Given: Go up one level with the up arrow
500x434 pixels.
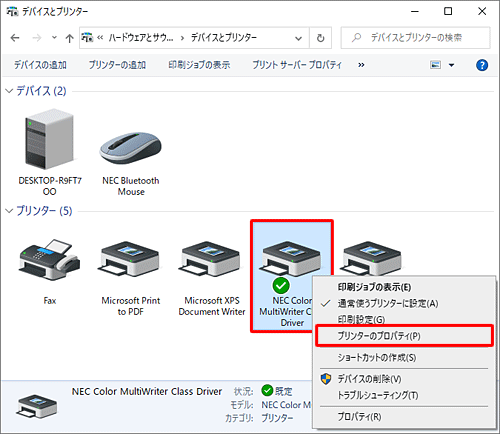Looking at the screenshot, I should (69, 38).
